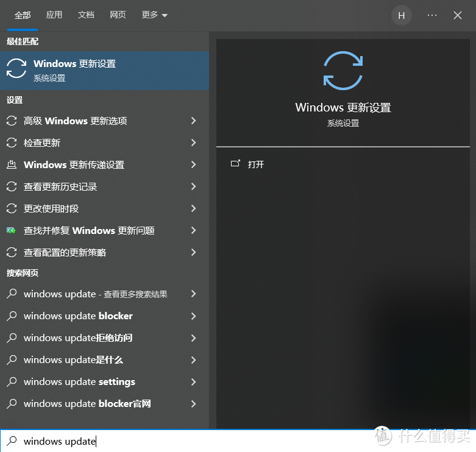Click the search box containing windows update

click(x=238, y=441)
